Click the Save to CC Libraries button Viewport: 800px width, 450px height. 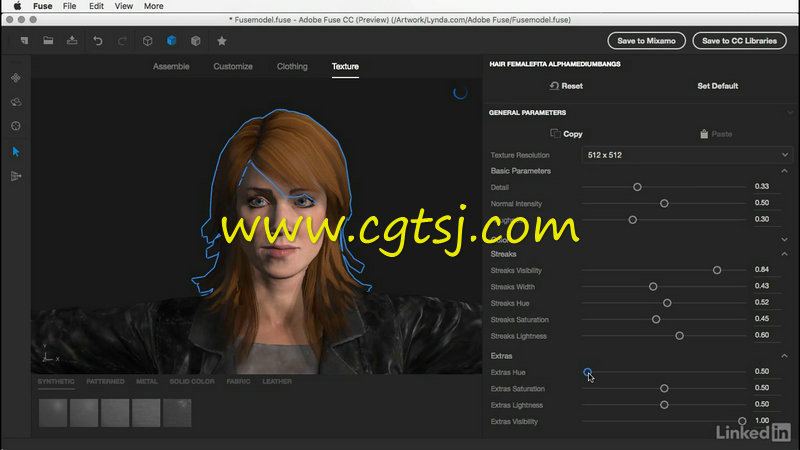coord(739,41)
